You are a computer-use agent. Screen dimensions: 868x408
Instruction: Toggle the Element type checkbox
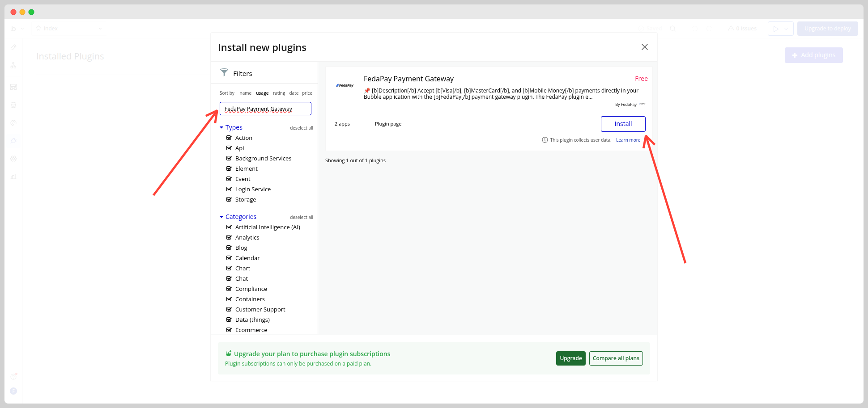point(229,168)
